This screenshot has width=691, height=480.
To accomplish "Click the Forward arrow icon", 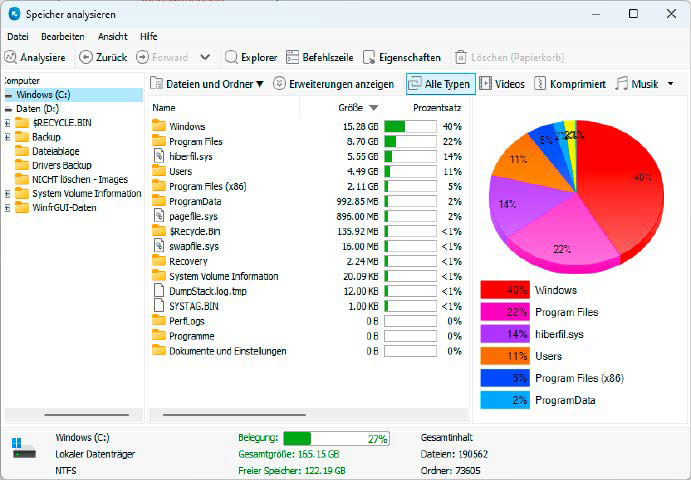I will tap(142, 57).
